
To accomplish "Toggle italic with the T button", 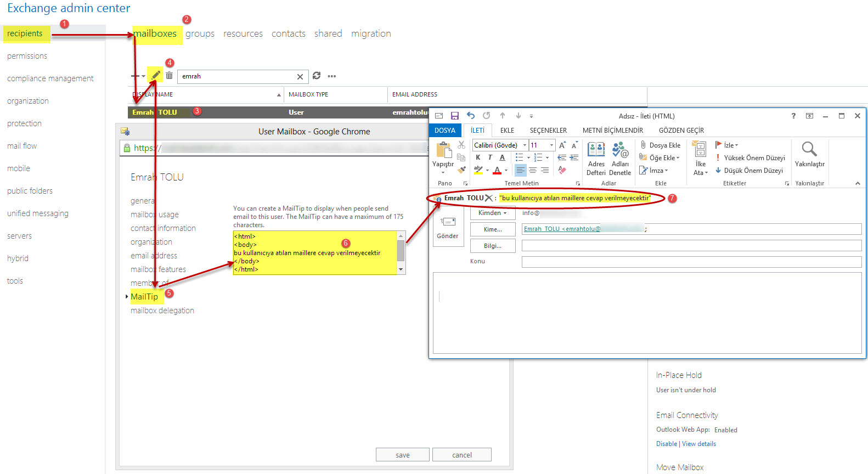I will (490, 157).
